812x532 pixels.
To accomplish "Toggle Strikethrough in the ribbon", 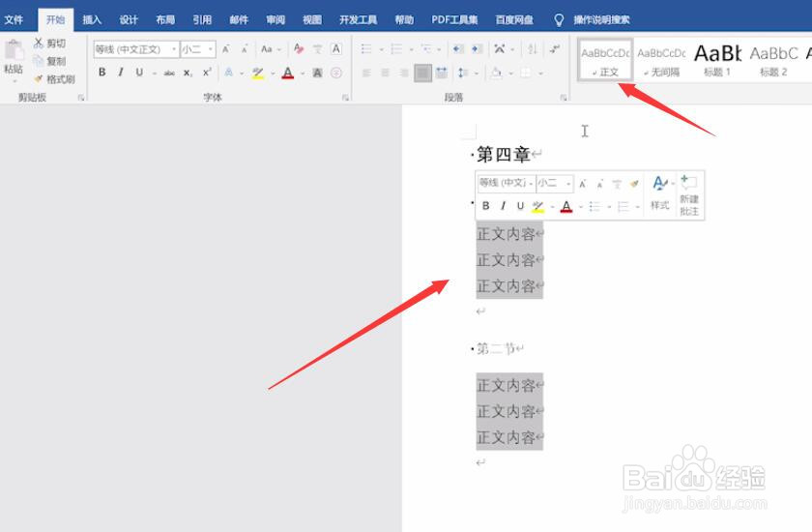I will pyautogui.click(x=169, y=74).
